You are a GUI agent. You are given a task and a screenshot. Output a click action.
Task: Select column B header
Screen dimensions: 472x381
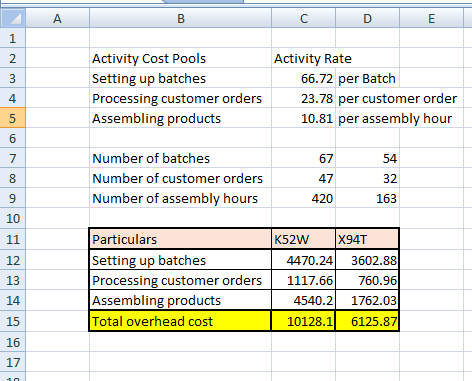pos(181,18)
